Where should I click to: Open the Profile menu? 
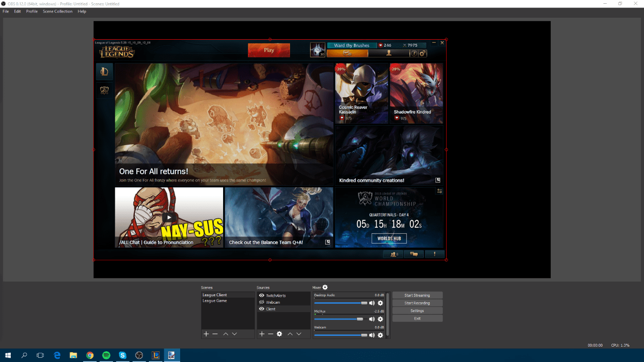(x=32, y=11)
